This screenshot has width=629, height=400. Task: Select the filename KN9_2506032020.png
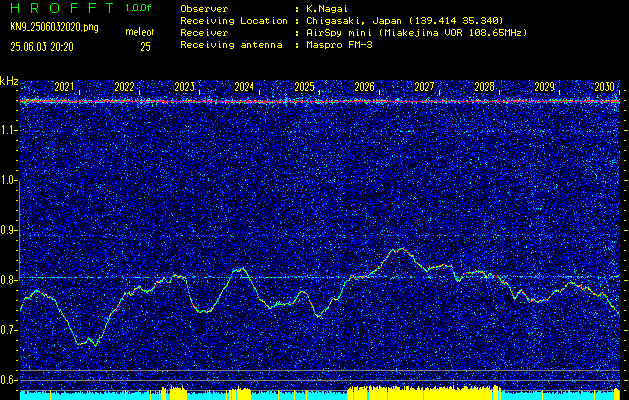point(54,27)
